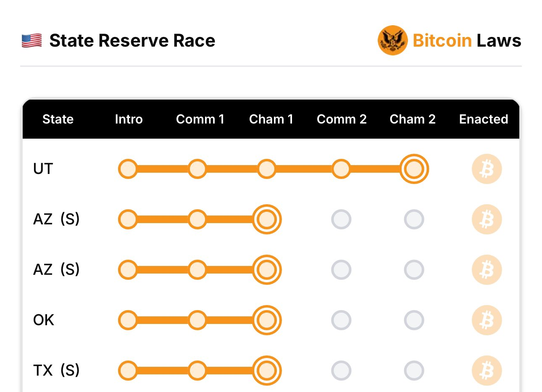Click UT's highlighted Cham 2 progress marker
542x392 pixels.
tap(414, 169)
